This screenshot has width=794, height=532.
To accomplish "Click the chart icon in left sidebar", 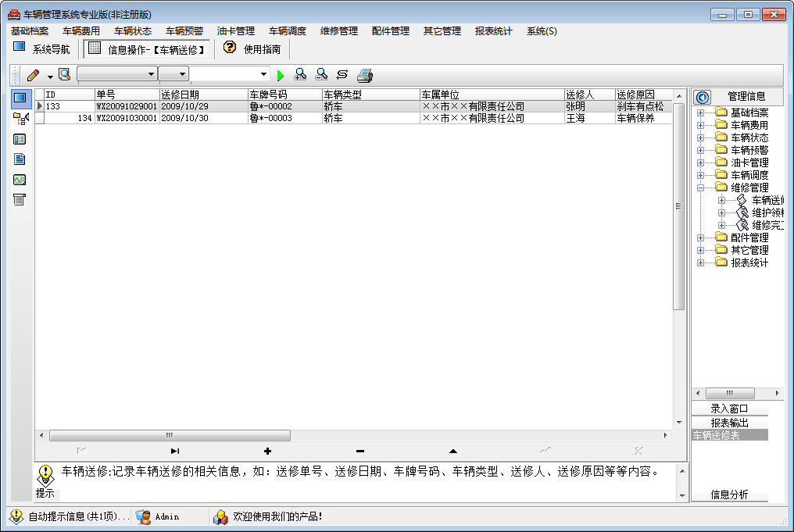I will click(20, 180).
